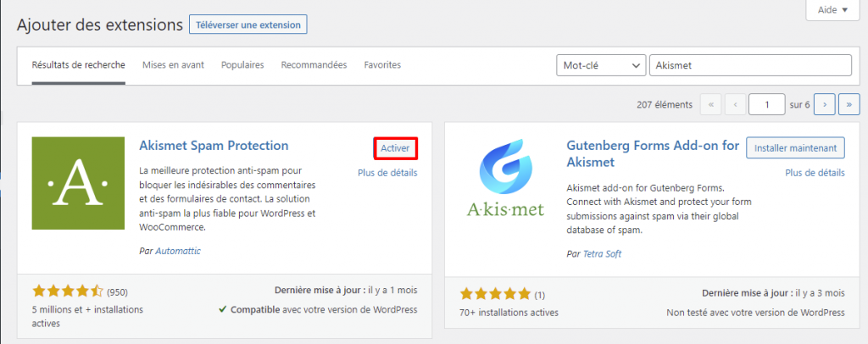The image size is (868, 344).
Task: Go to the next results page arrow
Action: pyautogui.click(x=824, y=104)
